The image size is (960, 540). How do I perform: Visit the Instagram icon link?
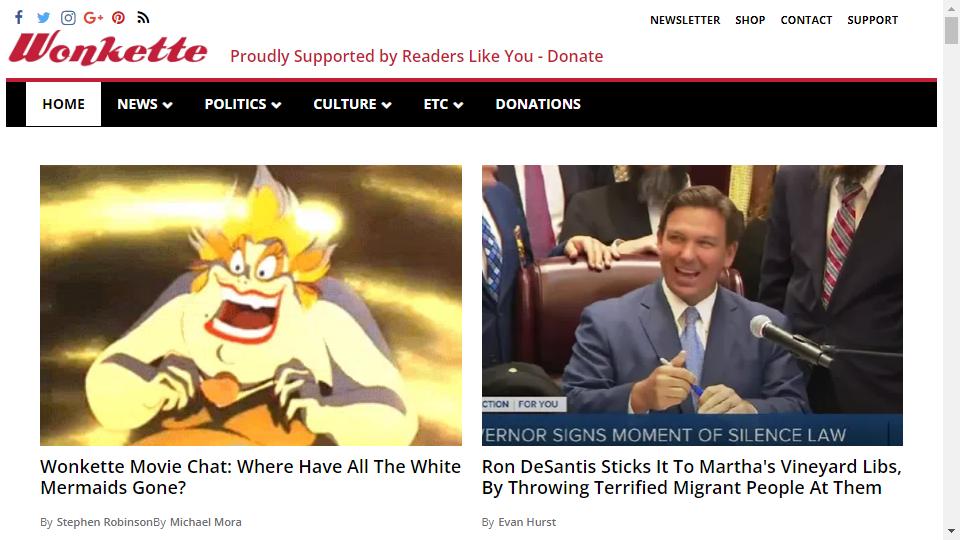tap(68, 18)
